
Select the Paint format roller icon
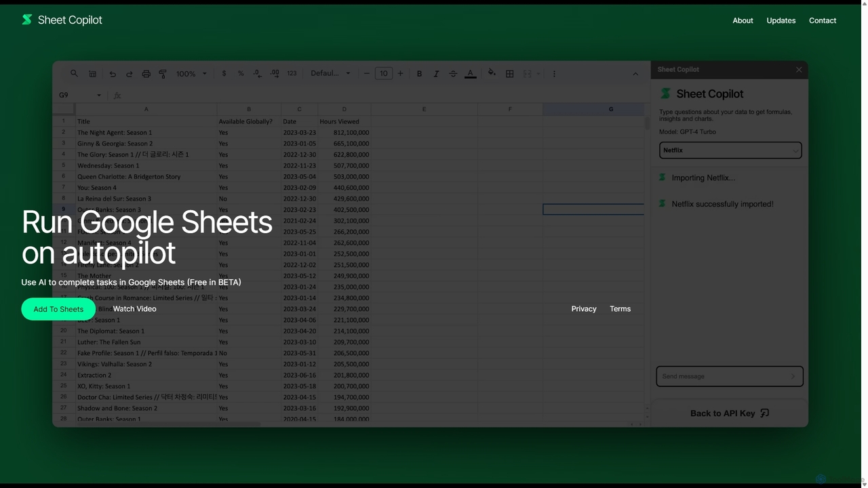click(x=163, y=73)
